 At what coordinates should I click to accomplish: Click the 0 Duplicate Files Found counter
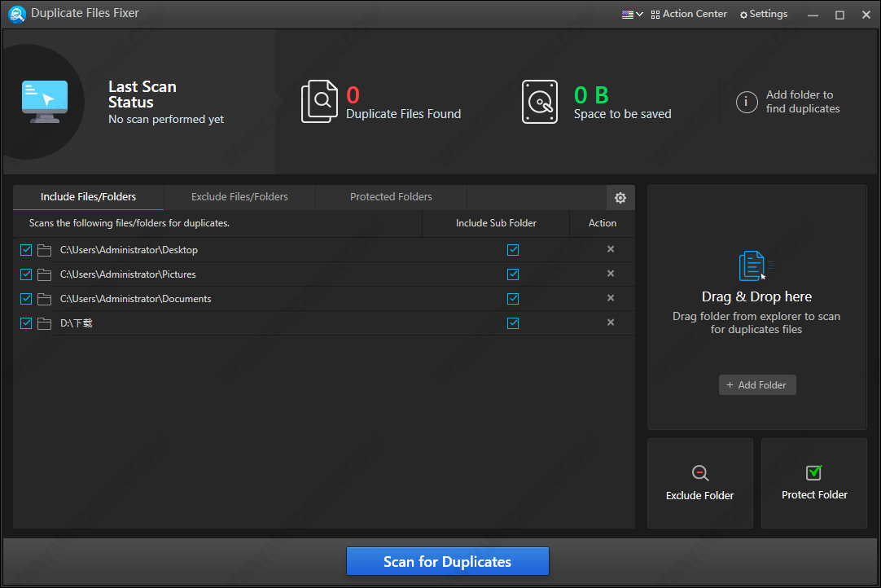pos(353,95)
